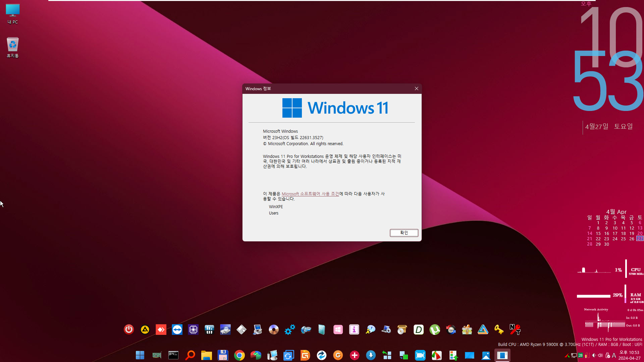Viewport: 644px width, 362px height.
Task: Click the IME letter A tray indicator
Action: coord(614,355)
